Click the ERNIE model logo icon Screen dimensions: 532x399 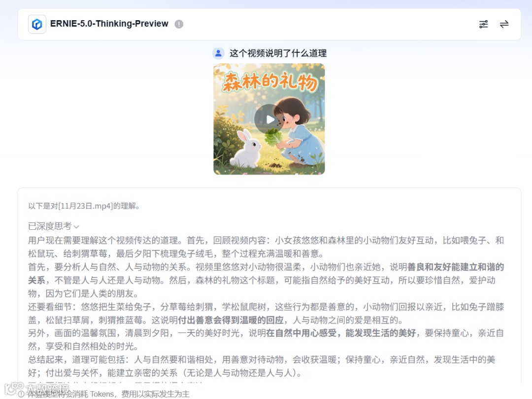(37, 24)
